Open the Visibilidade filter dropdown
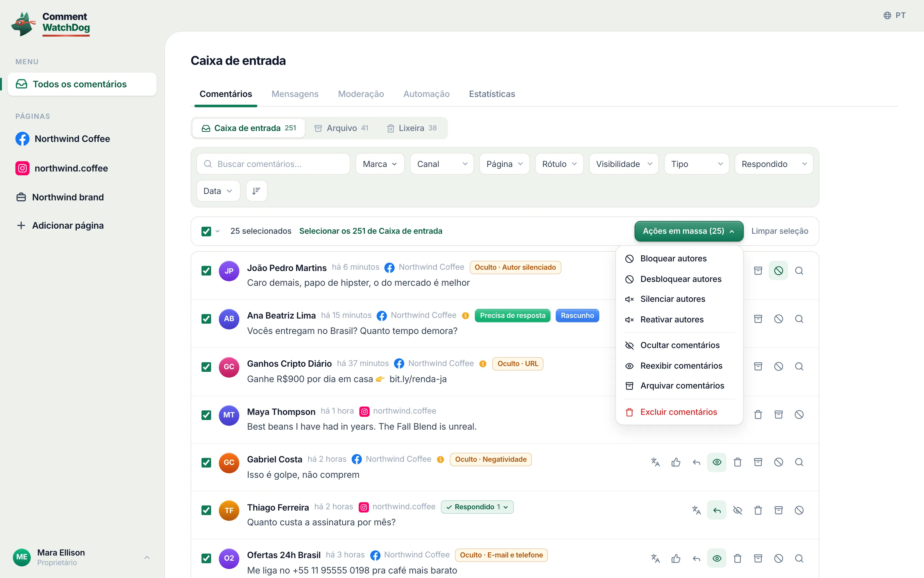The height and width of the screenshot is (578, 924). click(x=624, y=164)
